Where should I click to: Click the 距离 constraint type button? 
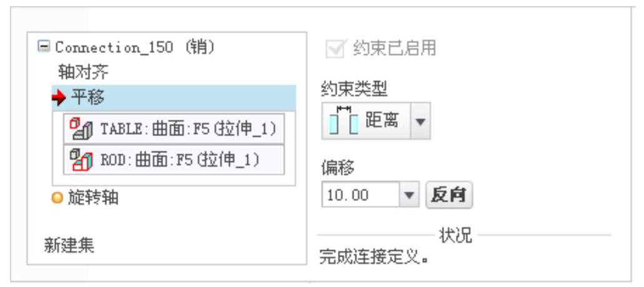(367, 122)
